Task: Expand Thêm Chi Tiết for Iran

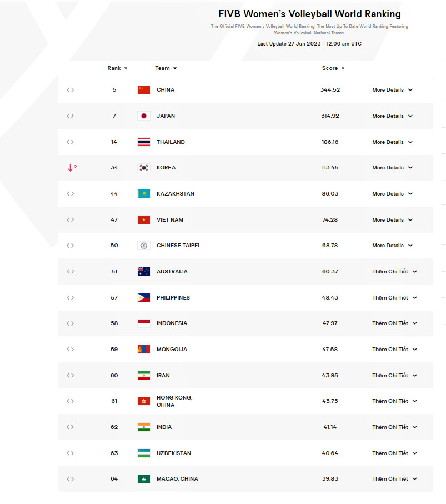Action: click(394, 376)
